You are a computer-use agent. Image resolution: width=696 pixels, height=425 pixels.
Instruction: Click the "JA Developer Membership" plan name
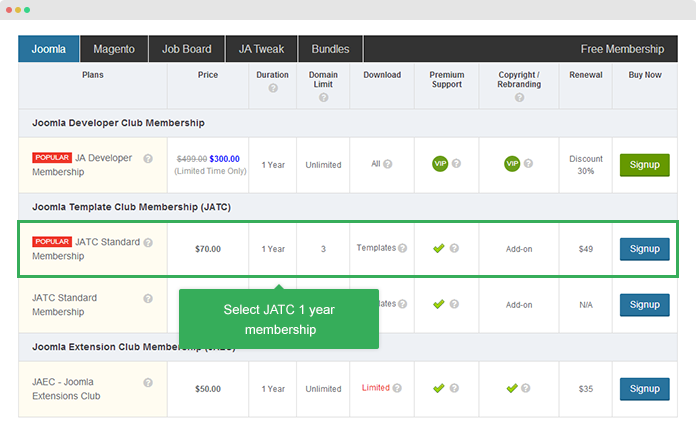point(82,165)
